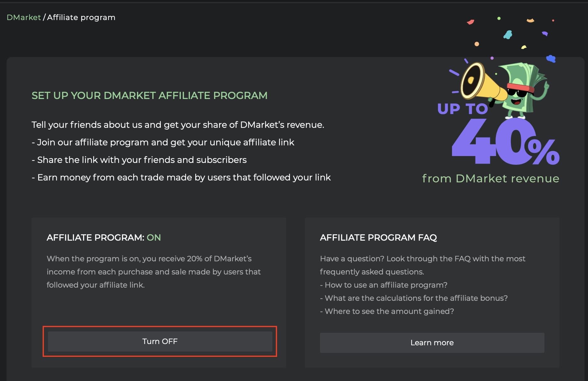
Task: Click the 'SET UP YOUR DMARKET AFFILIATE PROGRAM' heading
Action: coord(150,96)
